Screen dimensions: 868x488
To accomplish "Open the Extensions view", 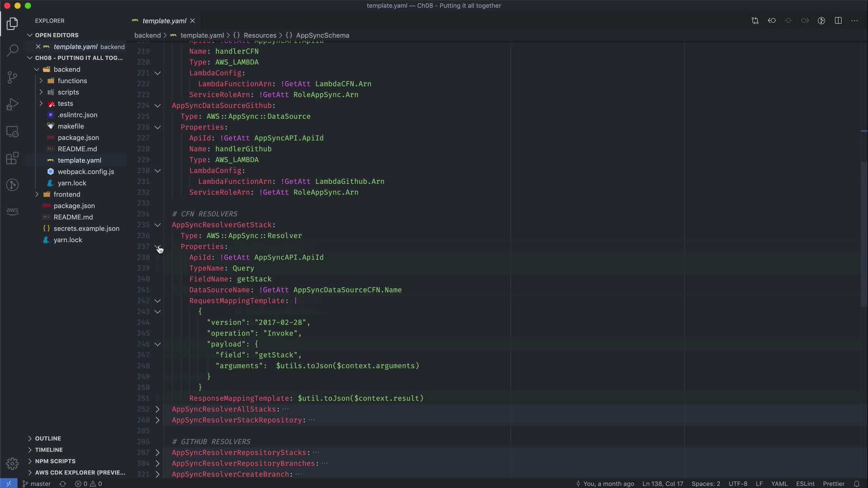I will click(x=12, y=158).
